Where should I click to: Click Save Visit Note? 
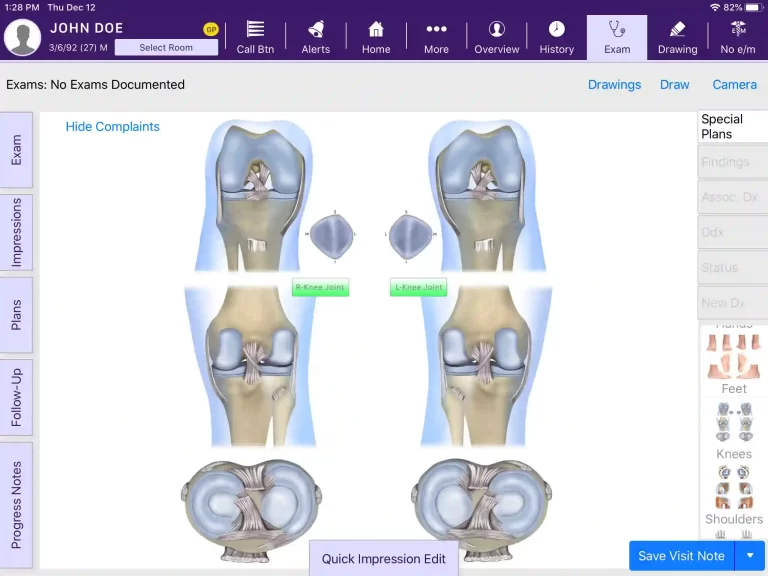tap(681, 556)
